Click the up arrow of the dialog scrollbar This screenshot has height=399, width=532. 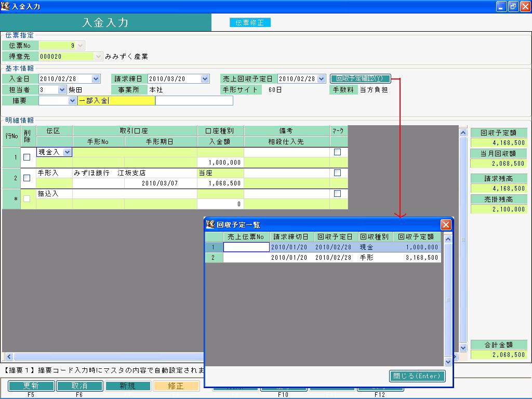coord(448,239)
